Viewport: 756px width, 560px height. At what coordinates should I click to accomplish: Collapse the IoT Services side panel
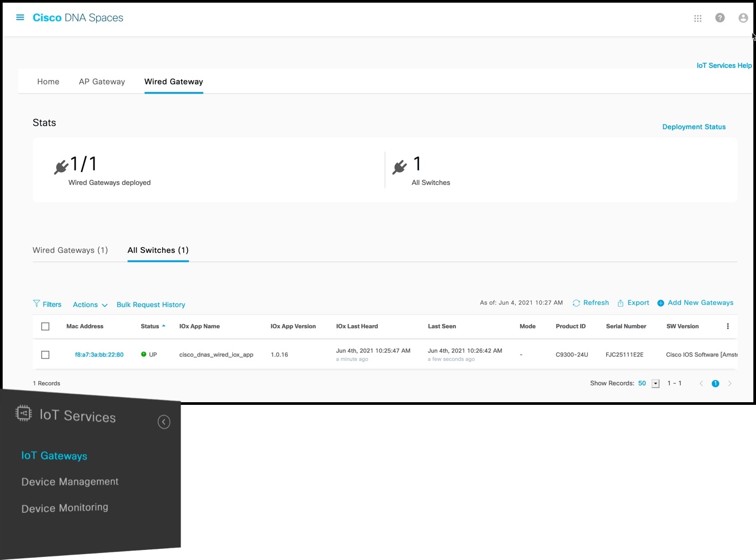[164, 422]
